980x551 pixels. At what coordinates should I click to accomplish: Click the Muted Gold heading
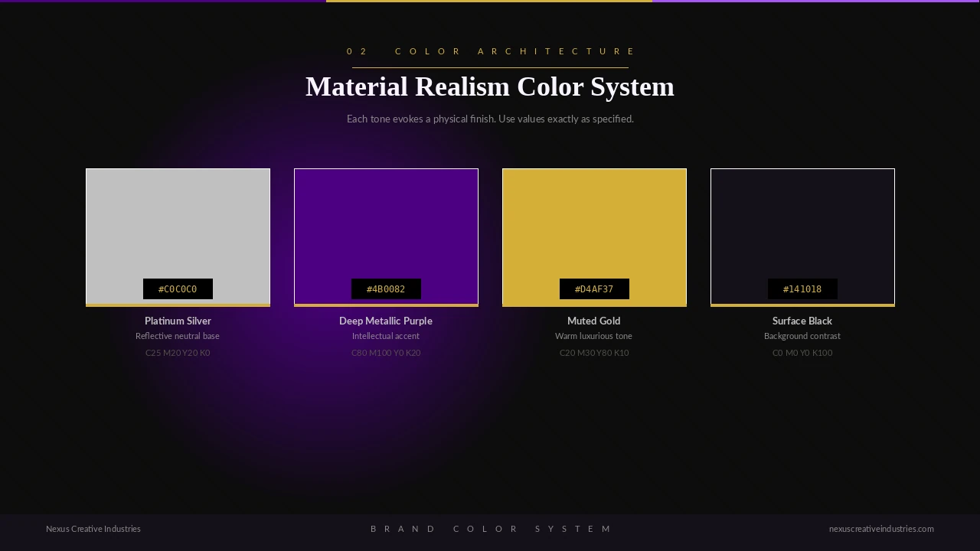(x=594, y=321)
